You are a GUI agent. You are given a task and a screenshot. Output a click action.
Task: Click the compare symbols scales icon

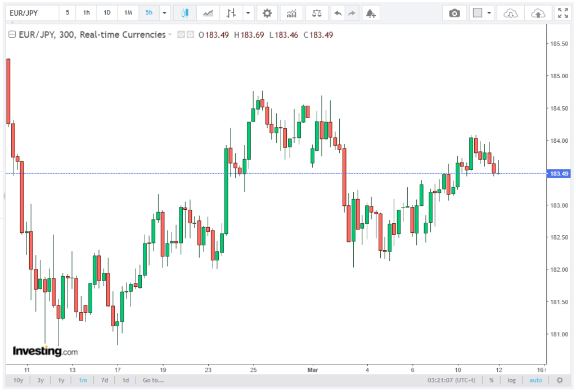click(x=317, y=12)
